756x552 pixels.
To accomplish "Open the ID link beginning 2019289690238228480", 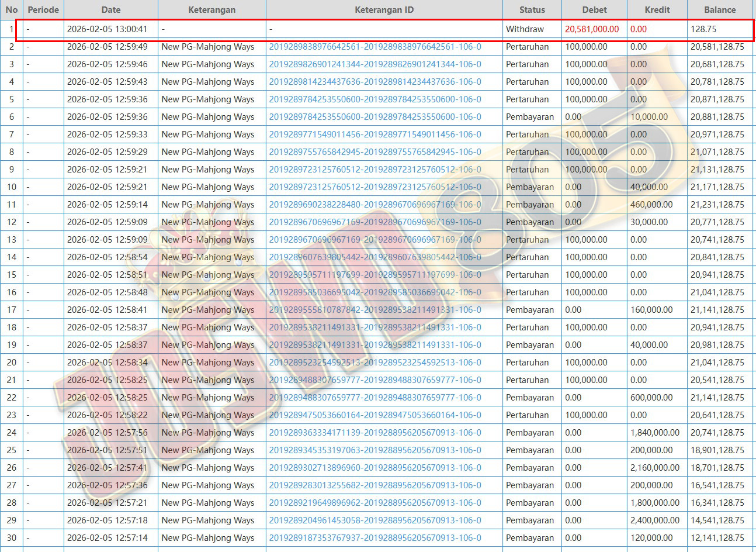I will pos(375,205).
